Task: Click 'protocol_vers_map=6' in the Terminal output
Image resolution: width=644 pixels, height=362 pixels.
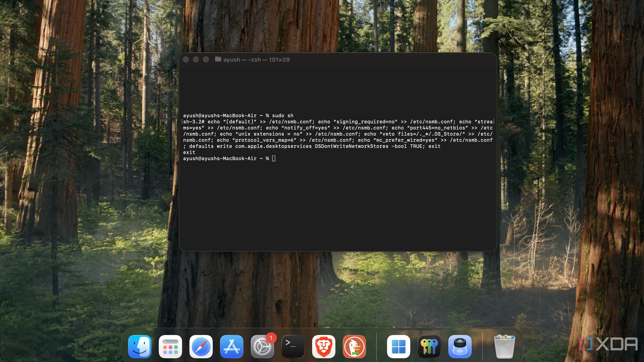Action: 265,140
